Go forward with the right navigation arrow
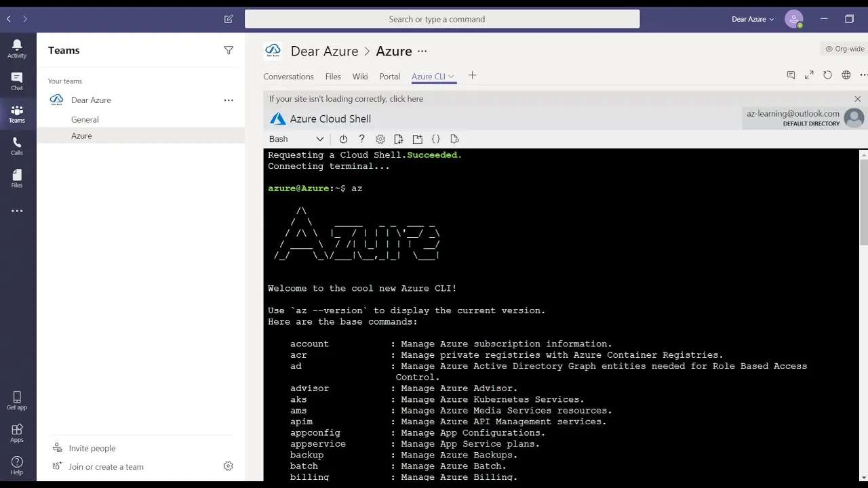This screenshot has width=868, height=488. coord(25,19)
